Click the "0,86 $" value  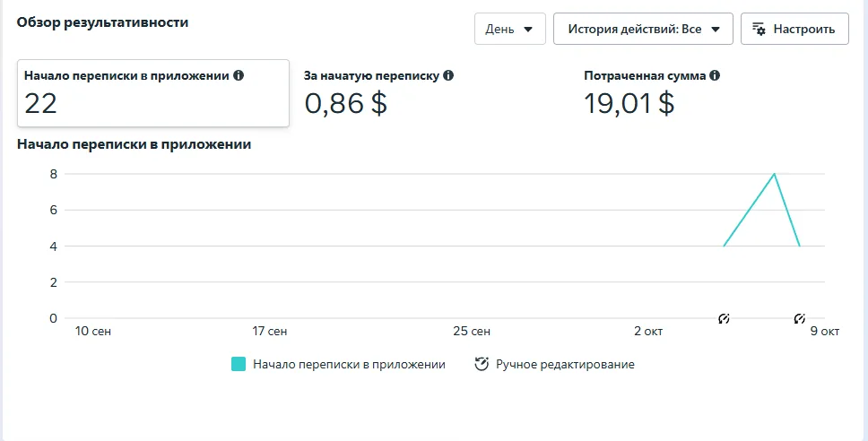click(x=345, y=103)
